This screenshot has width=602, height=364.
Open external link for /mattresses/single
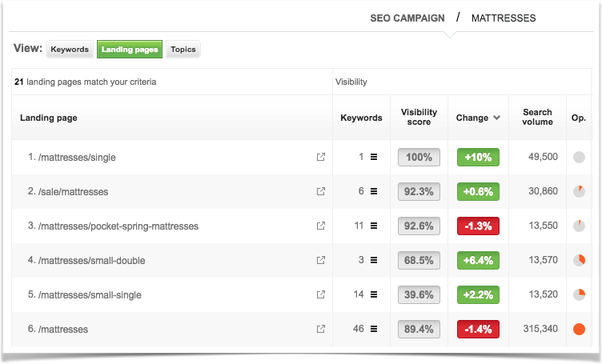point(321,158)
